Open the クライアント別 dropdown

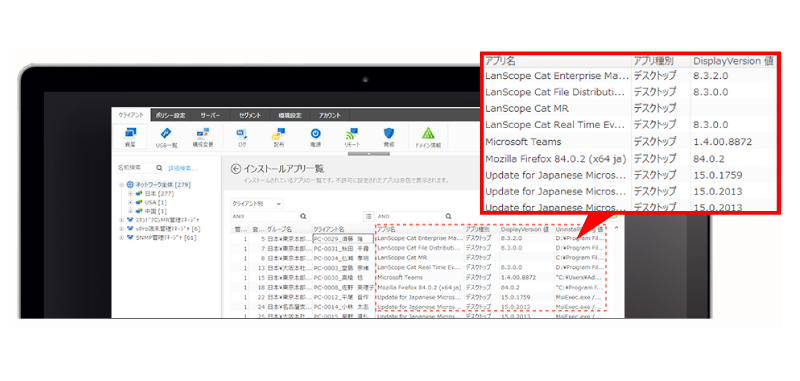[x=257, y=204]
